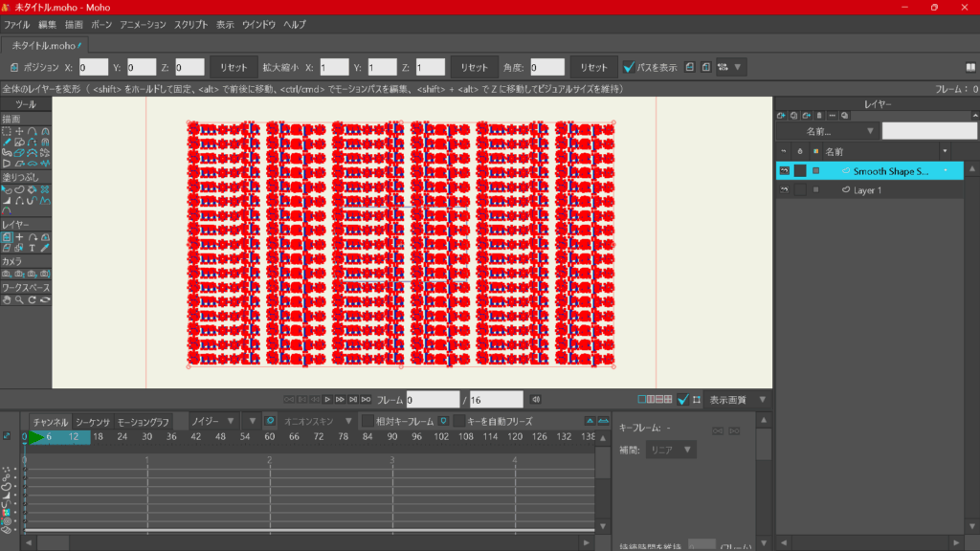Click the position リセット button
The width and height of the screenshot is (980, 551).
pos(234,67)
